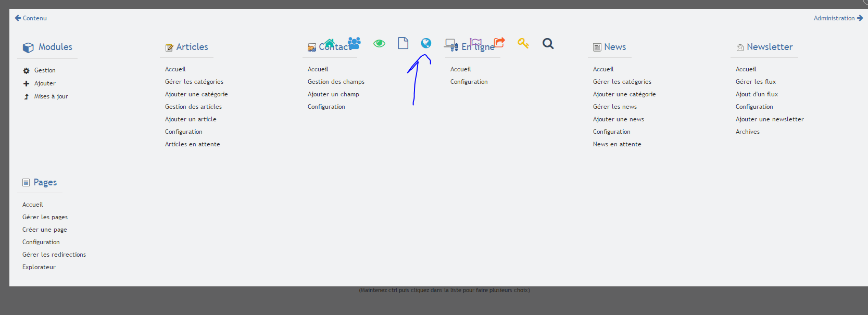Open the magnifying glass search icon
This screenshot has height=315, width=868.
548,43
